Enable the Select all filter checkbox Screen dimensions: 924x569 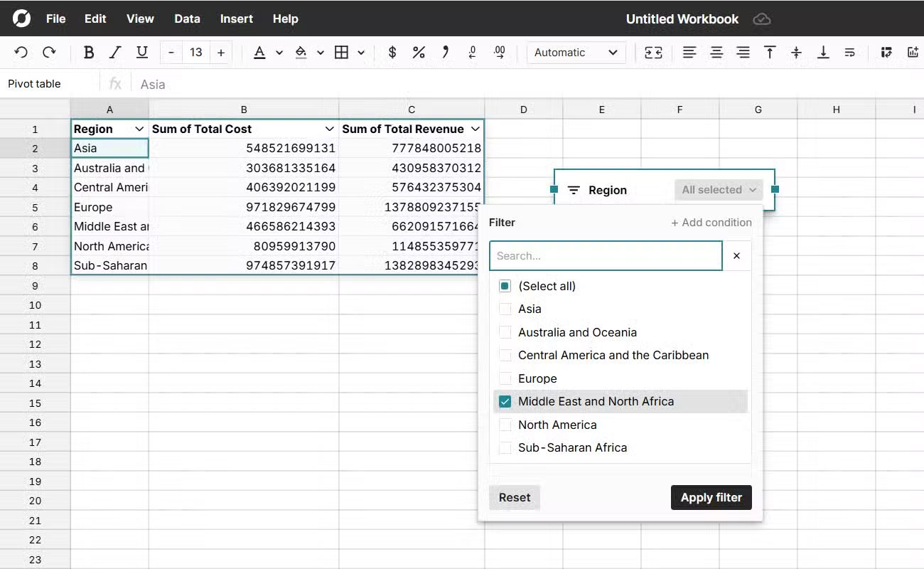(x=505, y=285)
